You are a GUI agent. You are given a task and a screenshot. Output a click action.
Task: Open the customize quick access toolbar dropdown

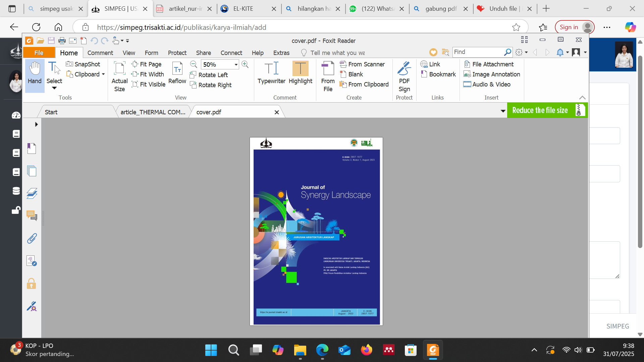coord(127,41)
